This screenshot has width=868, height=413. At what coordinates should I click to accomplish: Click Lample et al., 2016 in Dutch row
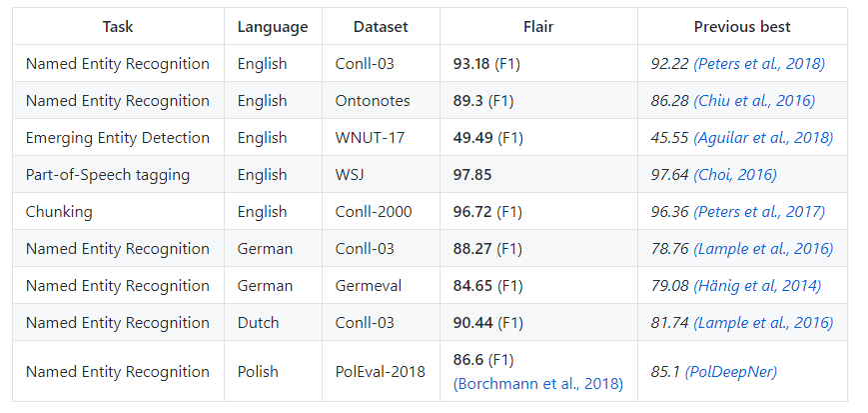click(x=765, y=323)
